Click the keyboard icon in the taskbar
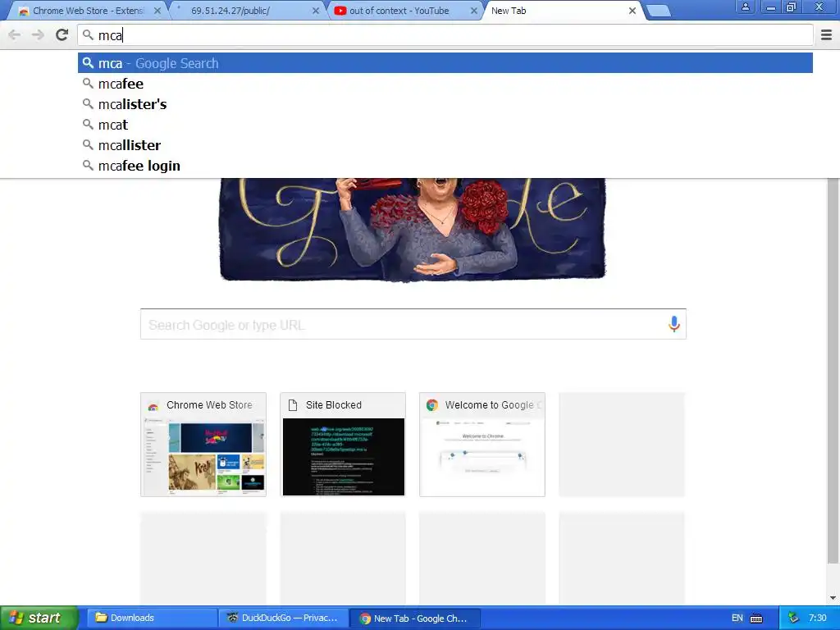The height and width of the screenshot is (630, 840). pyautogui.click(x=756, y=619)
